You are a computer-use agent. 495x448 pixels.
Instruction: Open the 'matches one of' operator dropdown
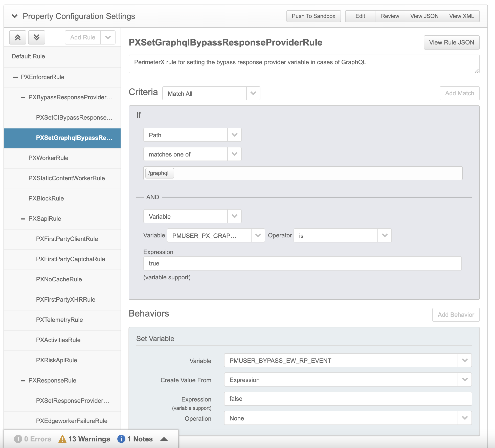[x=234, y=154]
